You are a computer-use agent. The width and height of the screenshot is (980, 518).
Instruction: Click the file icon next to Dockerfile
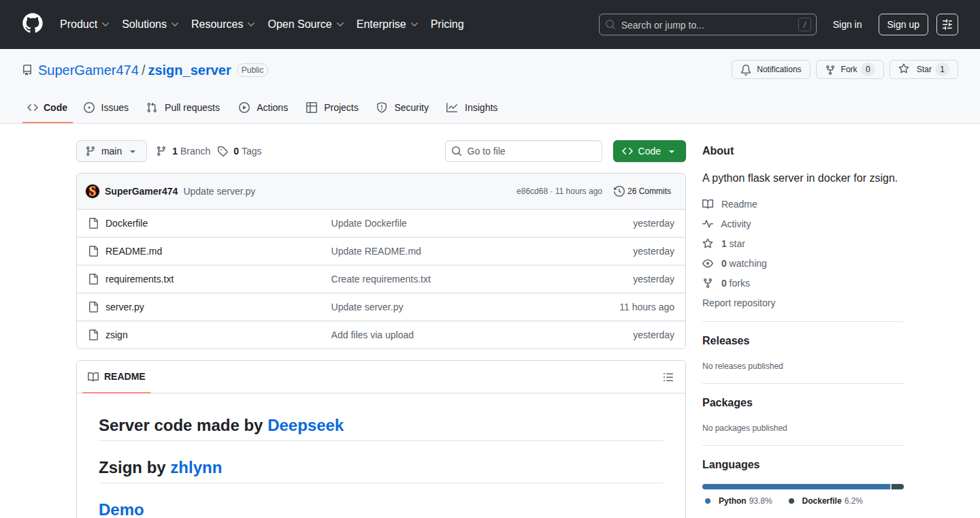[94, 223]
